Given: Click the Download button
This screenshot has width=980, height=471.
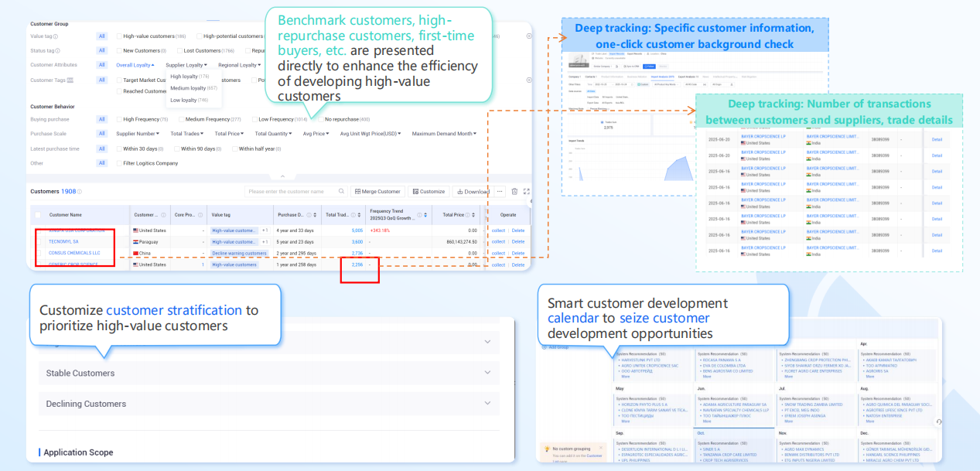Looking at the screenshot, I should point(473,191).
